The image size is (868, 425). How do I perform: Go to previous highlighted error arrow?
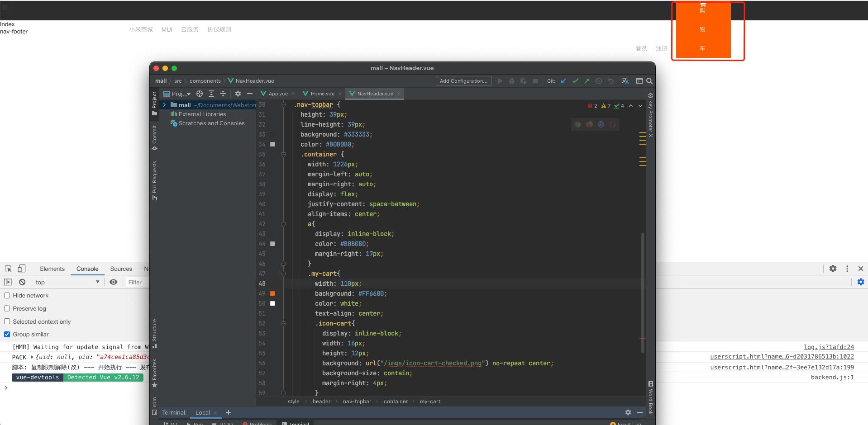631,106
